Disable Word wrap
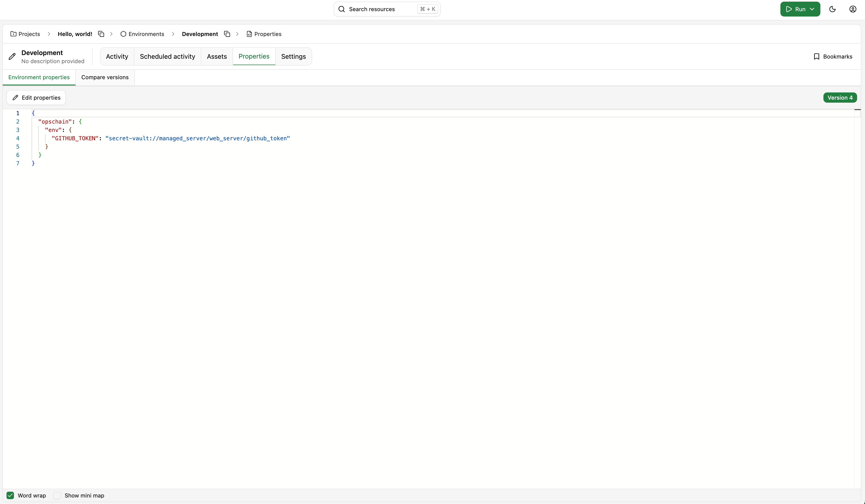Screen dimensions: 865x504 [10, 495]
